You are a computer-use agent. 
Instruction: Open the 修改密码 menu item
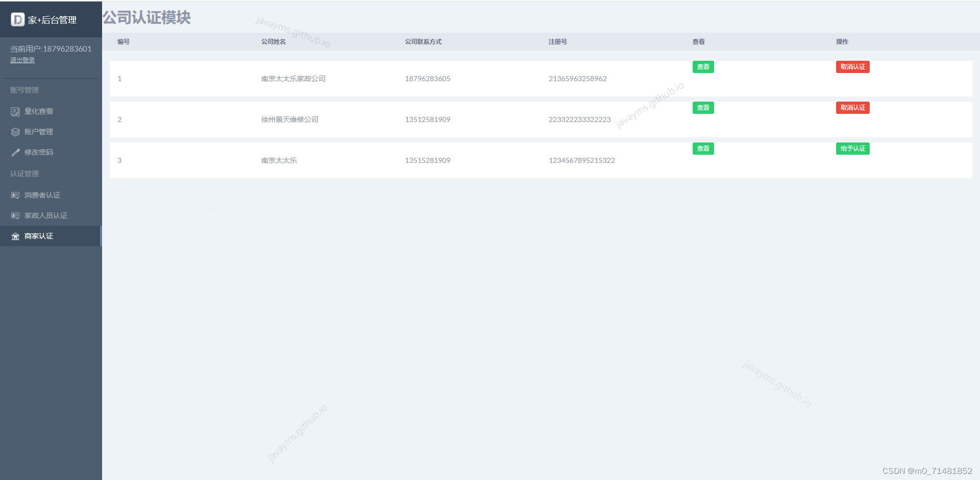[x=51, y=152]
